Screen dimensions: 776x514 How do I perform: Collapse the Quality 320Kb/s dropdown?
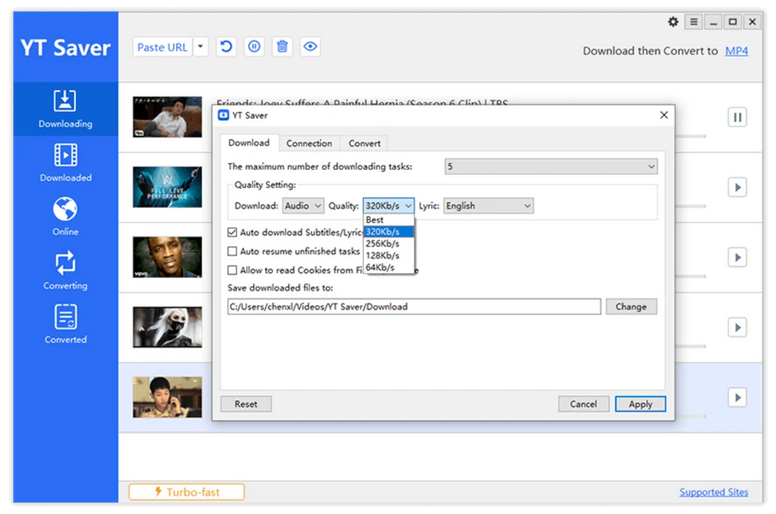click(x=388, y=206)
